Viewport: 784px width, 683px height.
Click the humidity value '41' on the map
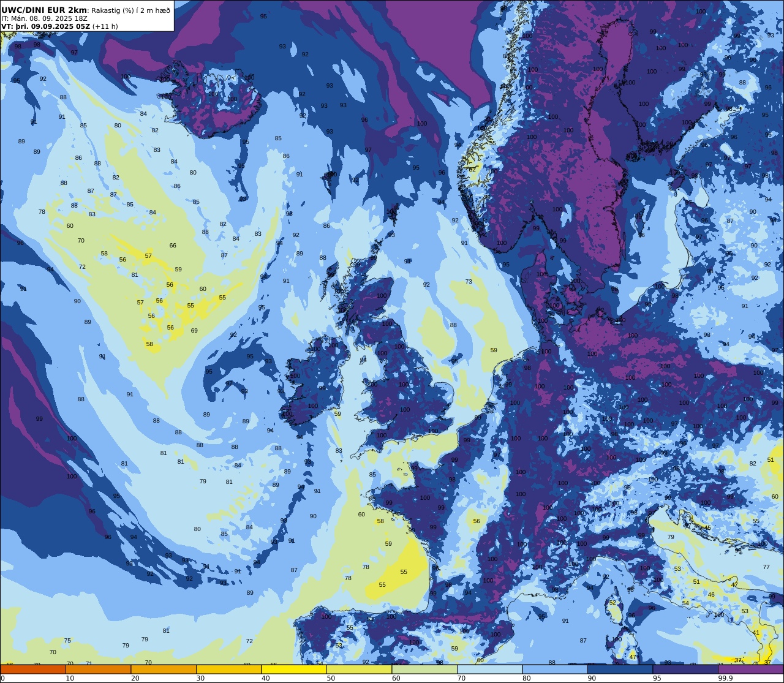click(756, 633)
